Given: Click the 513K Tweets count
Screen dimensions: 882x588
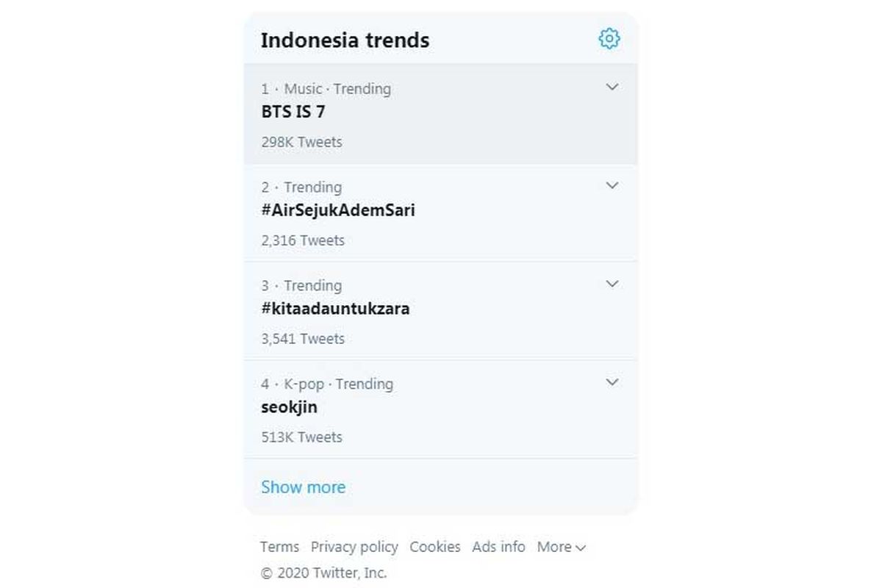Looking at the screenshot, I should tap(301, 437).
